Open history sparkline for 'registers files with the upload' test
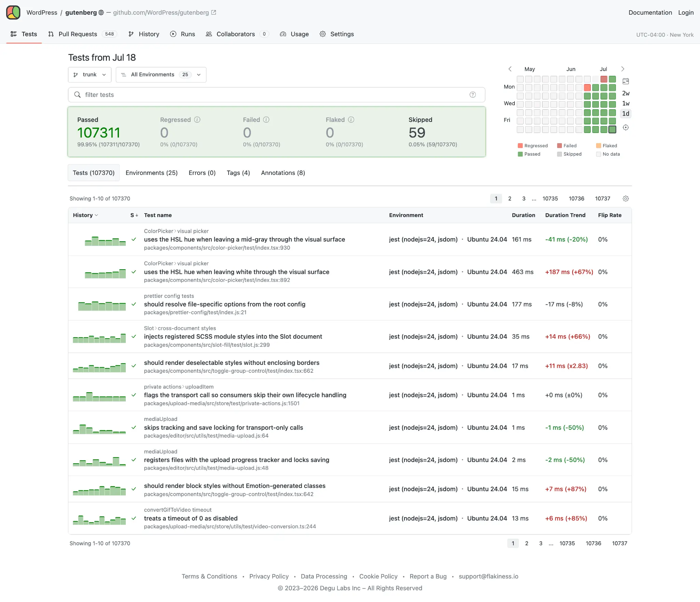The width and height of the screenshot is (700, 602). (99, 462)
